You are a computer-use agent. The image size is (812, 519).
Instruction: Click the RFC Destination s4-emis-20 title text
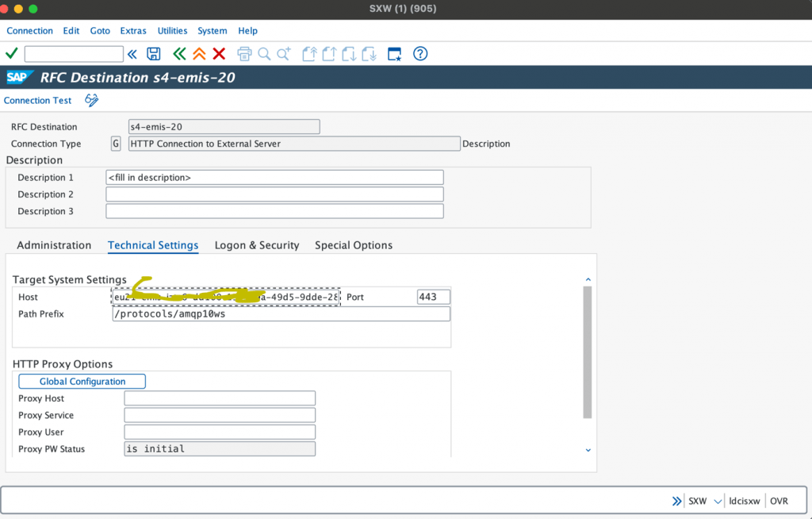pos(137,77)
